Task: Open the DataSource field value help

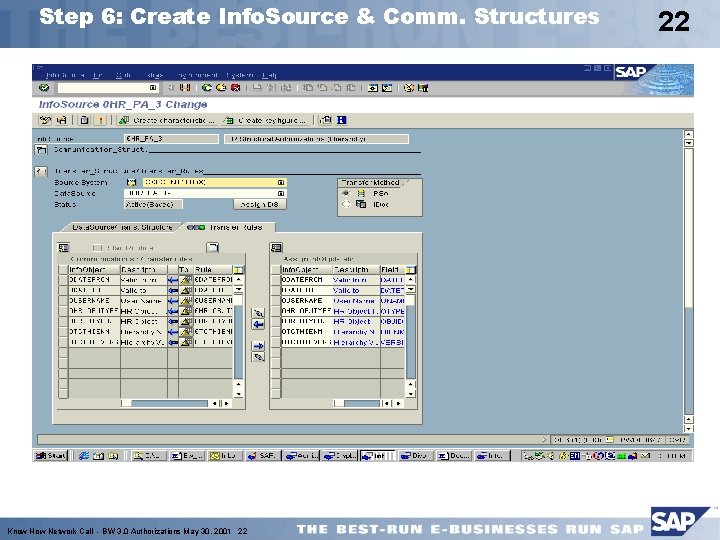Action: coord(281,193)
